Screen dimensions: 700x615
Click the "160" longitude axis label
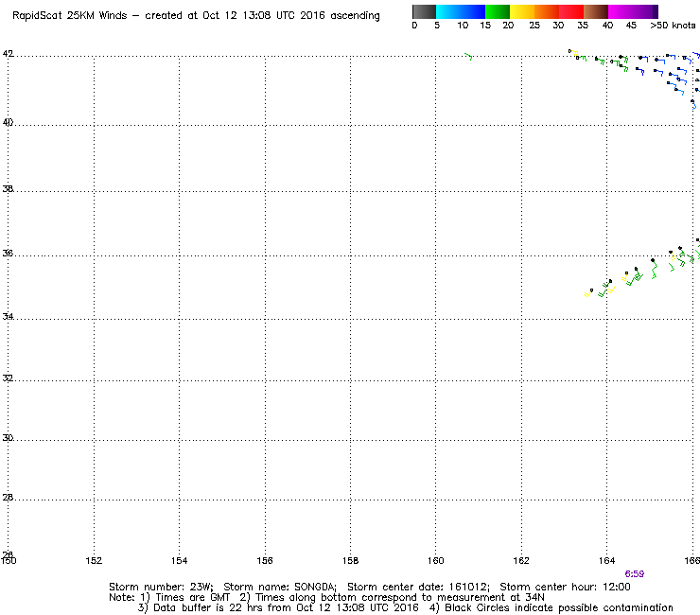436,560
